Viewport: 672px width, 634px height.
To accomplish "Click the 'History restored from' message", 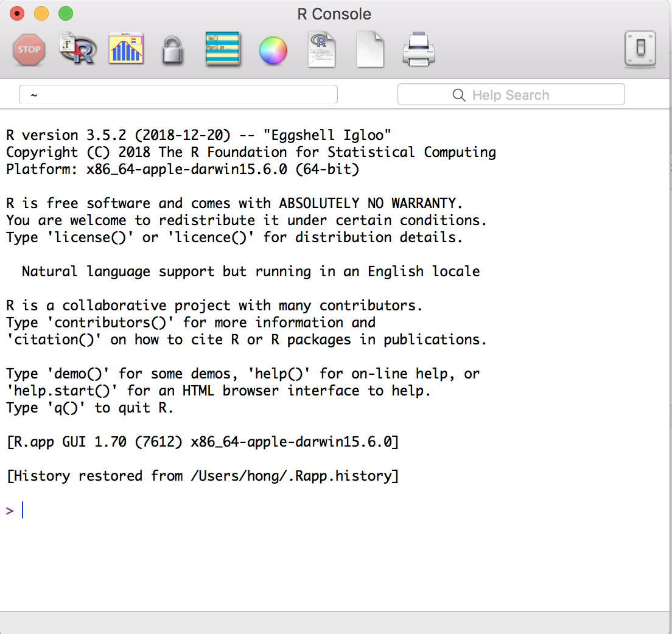I will coord(203,476).
